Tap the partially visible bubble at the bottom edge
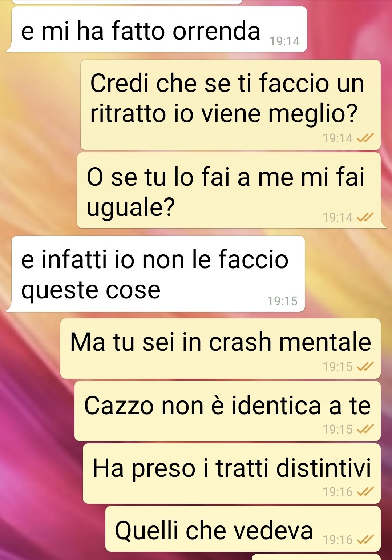392x560 pixels. (316, 557)
